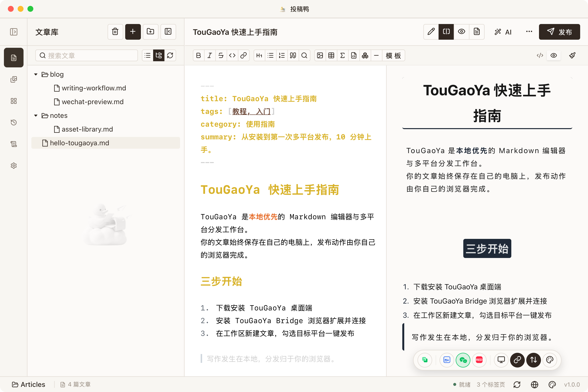
Task: Open wechat-preview.md
Action: (x=89, y=102)
